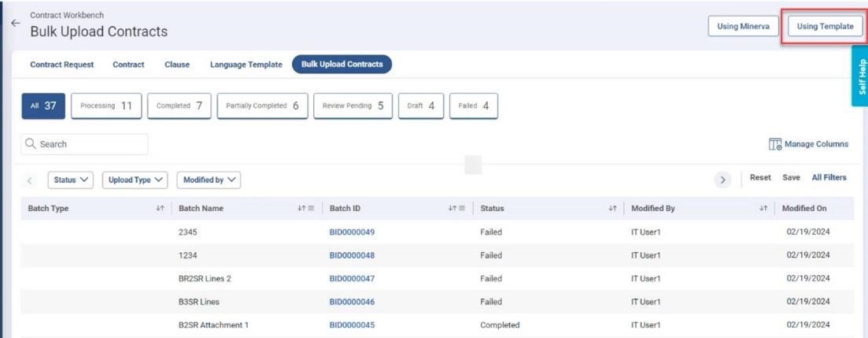Sort the Modified By column
Image resolution: width=868 pixels, height=338 pixels.
(763, 209)
